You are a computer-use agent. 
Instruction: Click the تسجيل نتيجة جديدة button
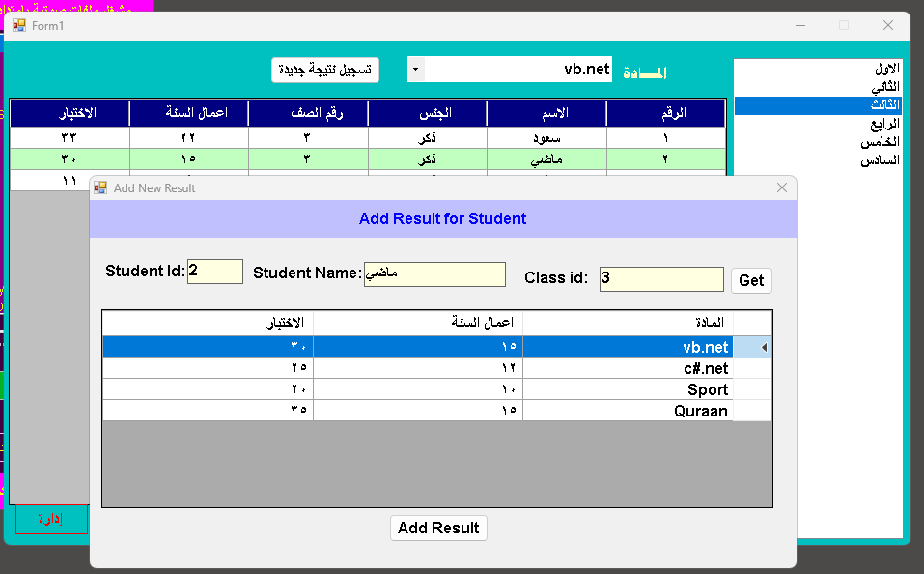tap(325, 71)
